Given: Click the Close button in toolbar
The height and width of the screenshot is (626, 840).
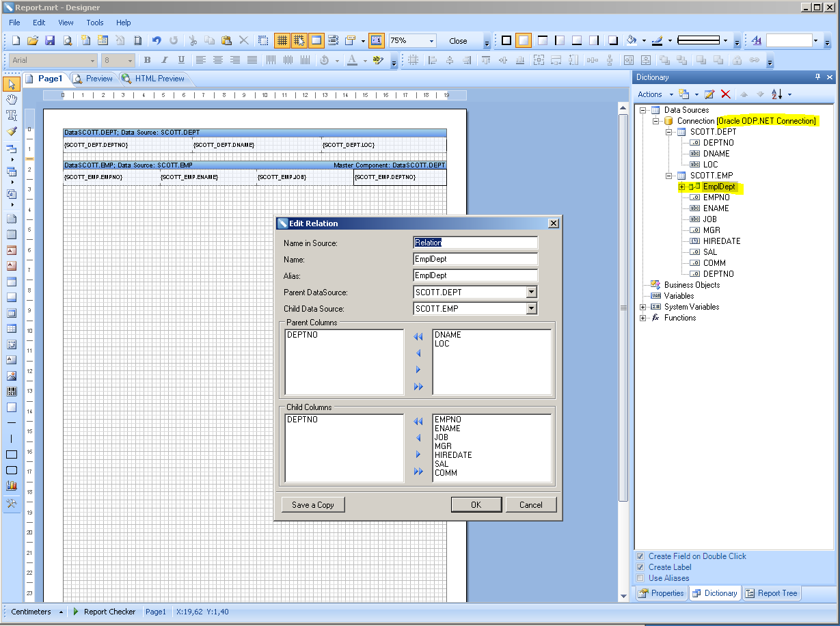Looking at the screenshot, I should tap(458, 41).
